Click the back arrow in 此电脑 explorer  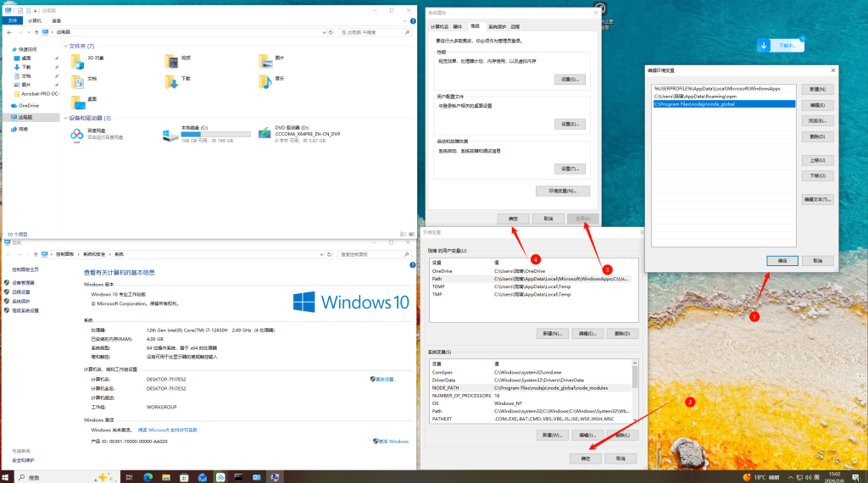[8, 33]
